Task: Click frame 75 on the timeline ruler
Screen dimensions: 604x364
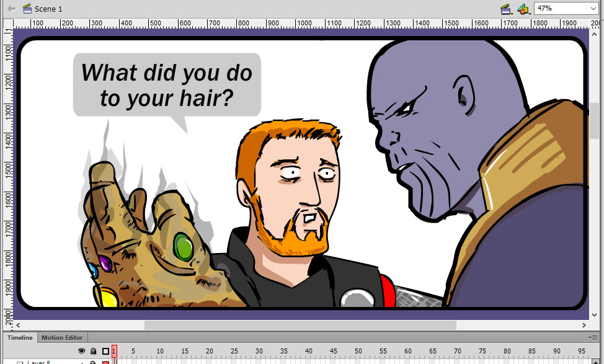Action: click(x=482, y=351)
